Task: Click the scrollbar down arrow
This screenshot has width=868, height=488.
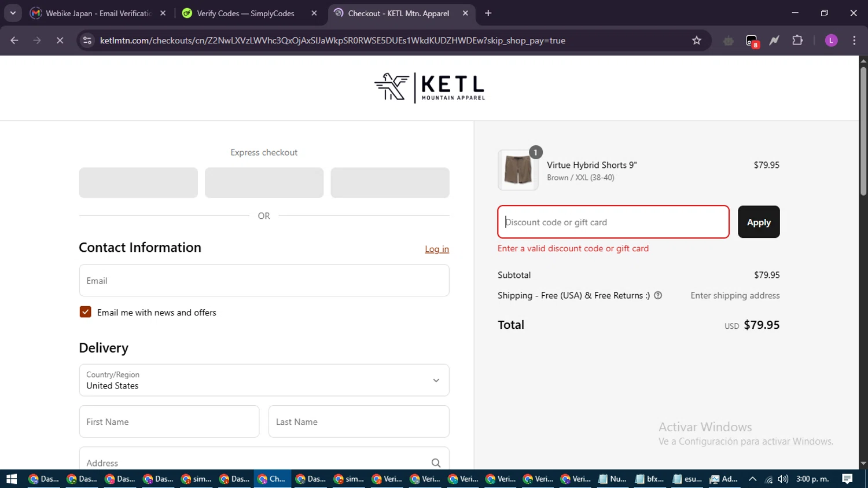Action: pos(863,464)
